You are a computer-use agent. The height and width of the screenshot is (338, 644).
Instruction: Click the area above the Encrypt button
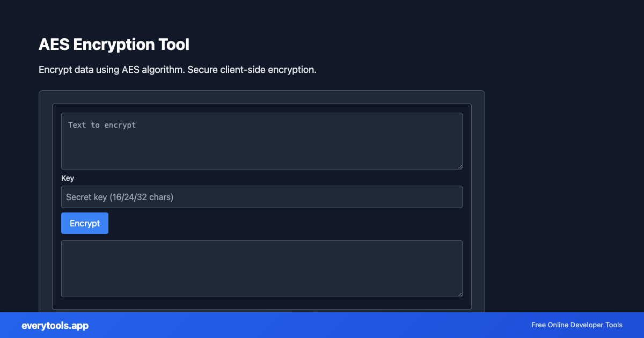[84, 210]
